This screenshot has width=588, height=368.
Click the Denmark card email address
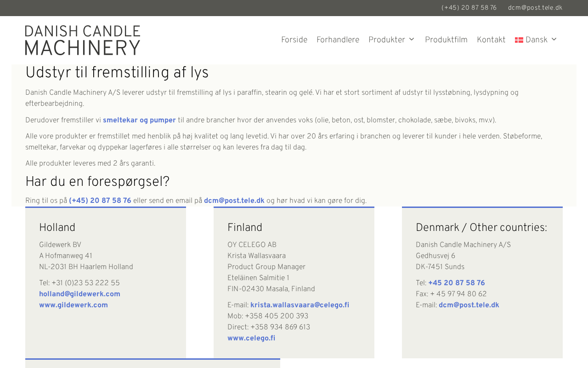(469, 305)
